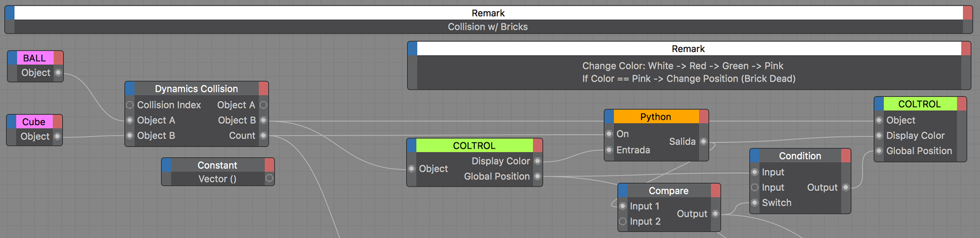Open the blue inputs menu on Dynamics Collision node
The width and height of the screenshot is (980, 238).
tap(130, 89)
